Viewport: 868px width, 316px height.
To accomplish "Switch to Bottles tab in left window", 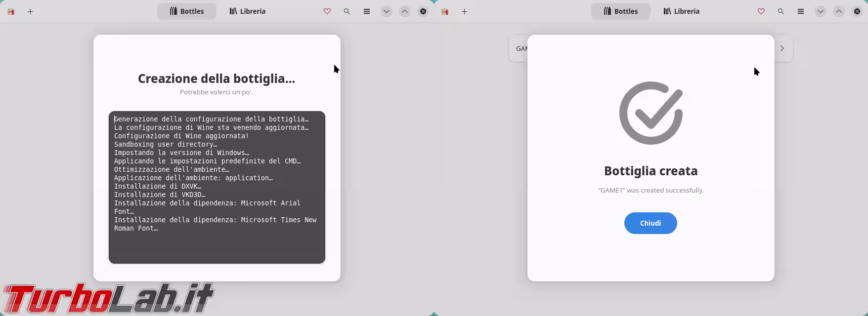I will coord(187,11).
